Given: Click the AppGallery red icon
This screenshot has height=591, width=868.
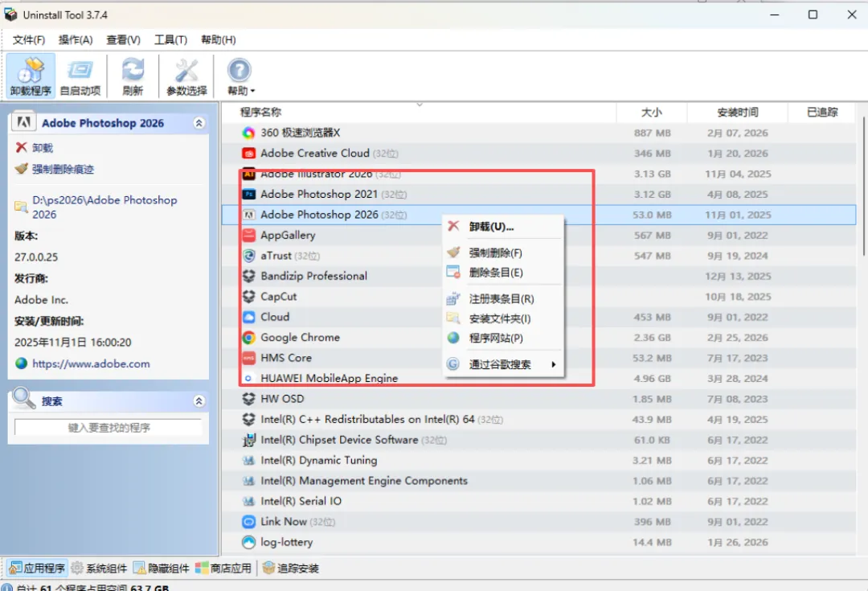Looking at the screenshot, I should click(x=248, y=236).
